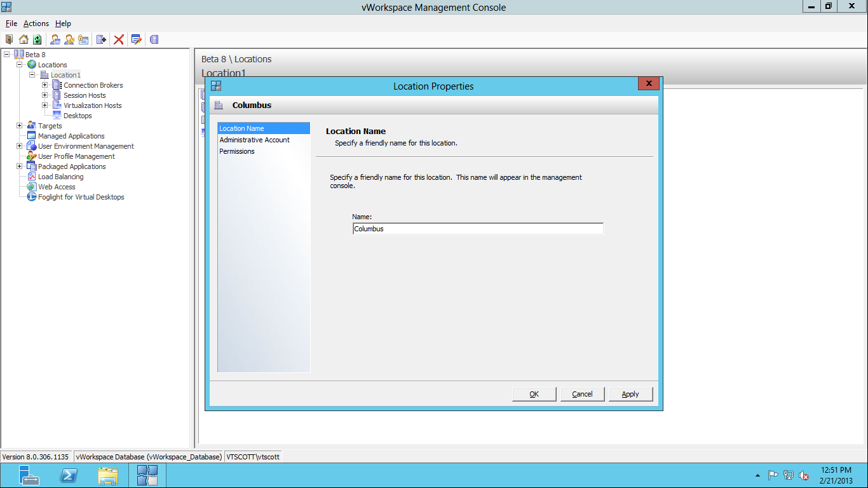This screenshot has height=488, width=868.
Task: Click the Targets user icon
Action: pyautogui.click(x=32, y=126)
